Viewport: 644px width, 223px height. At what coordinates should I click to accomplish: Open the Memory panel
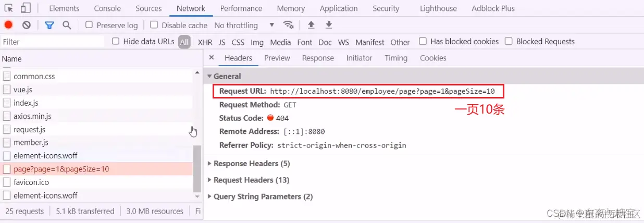(291, 8)
